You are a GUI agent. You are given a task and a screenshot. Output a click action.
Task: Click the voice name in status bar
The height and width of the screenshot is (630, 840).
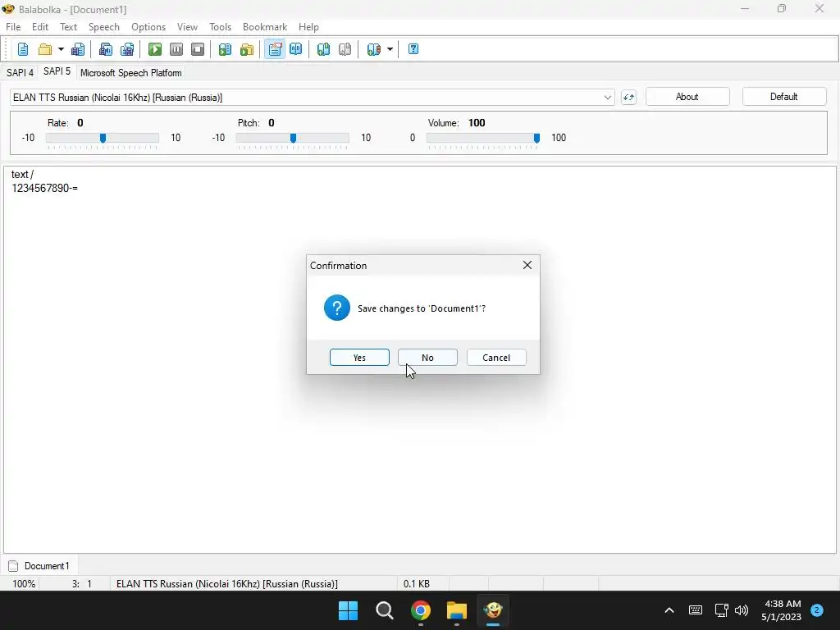pyautogui.click(x=226, y=584)
